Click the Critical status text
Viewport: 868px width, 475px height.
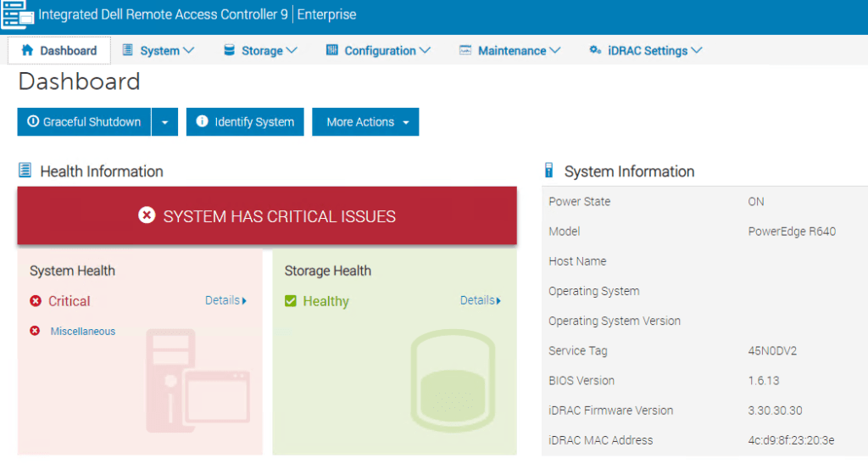pos(70,301)
